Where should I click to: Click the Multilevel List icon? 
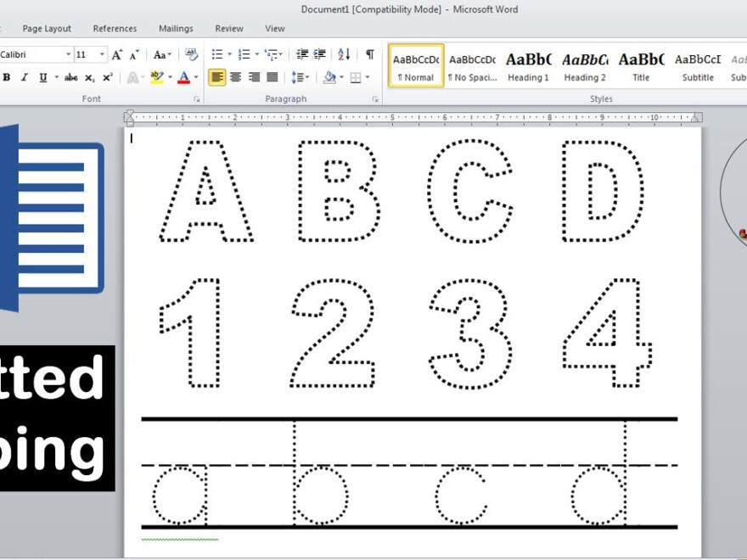271,55
